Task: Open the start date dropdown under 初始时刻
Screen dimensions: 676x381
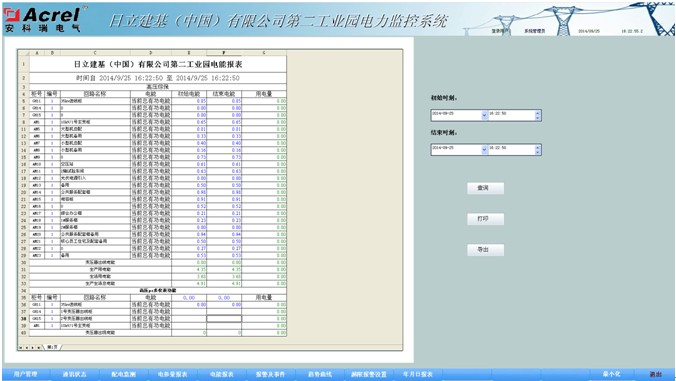Action: point(484,115)
